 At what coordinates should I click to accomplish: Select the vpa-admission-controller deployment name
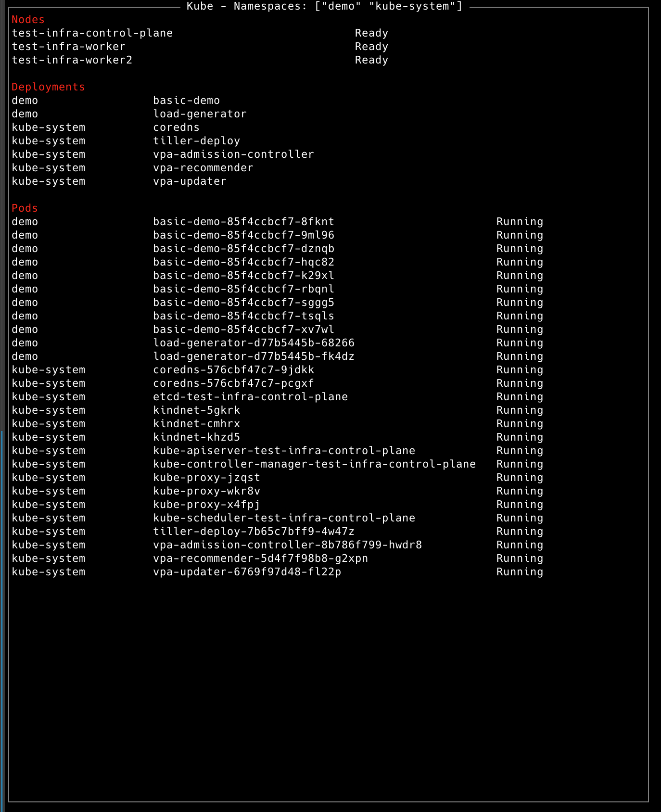point(233,154)
